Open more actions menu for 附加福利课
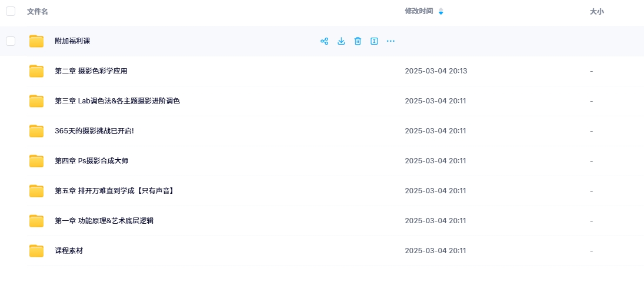 click(391, 41)
